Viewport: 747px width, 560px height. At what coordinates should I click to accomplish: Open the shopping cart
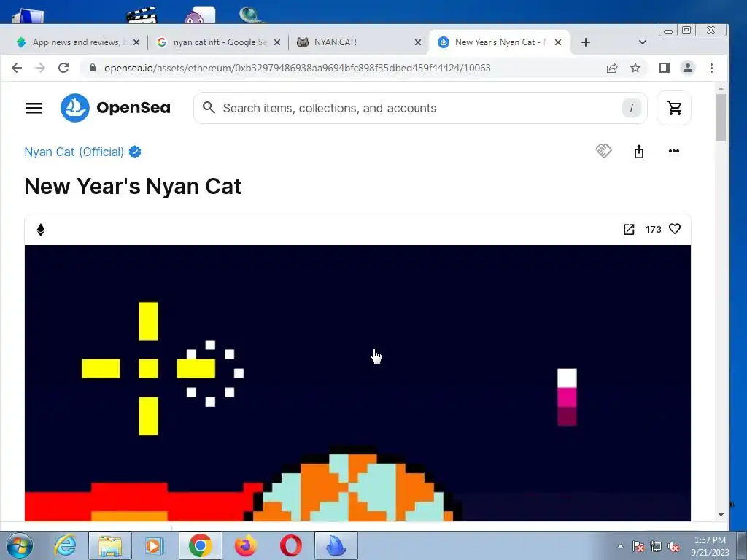[674, 108]
